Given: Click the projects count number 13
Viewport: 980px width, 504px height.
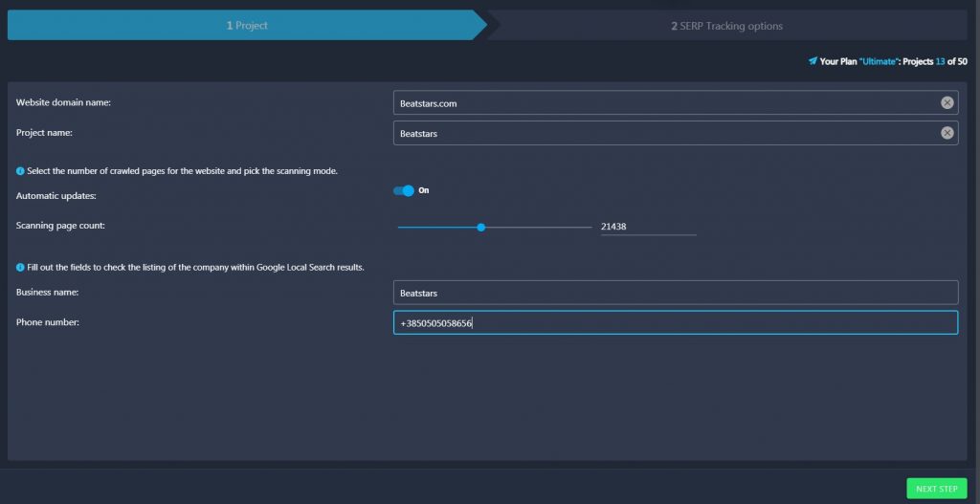Looking at the screenshot, I should pyautogui.click(x=940, y=62).
